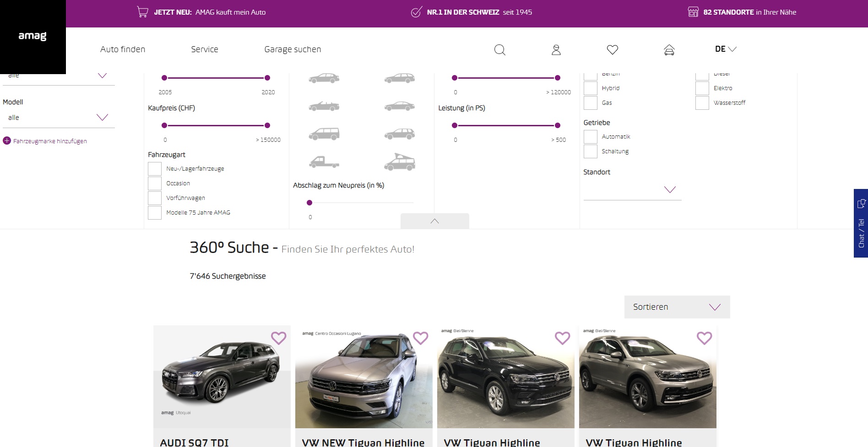The width and height of the screenshot is (868, 447).
Task: Tick the Wasserstoff fuel checkbox
Action: [702, 103]
